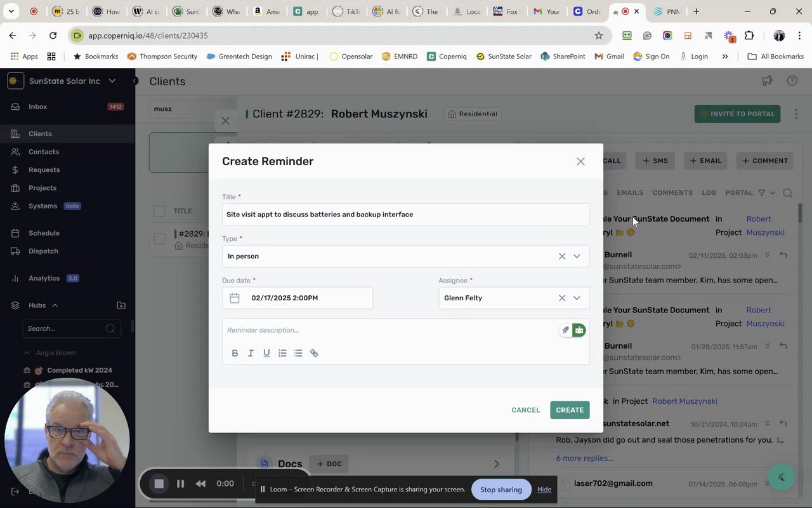Click the calendar icon in Due date
The image size is (812, 508).
pos(235,298)
